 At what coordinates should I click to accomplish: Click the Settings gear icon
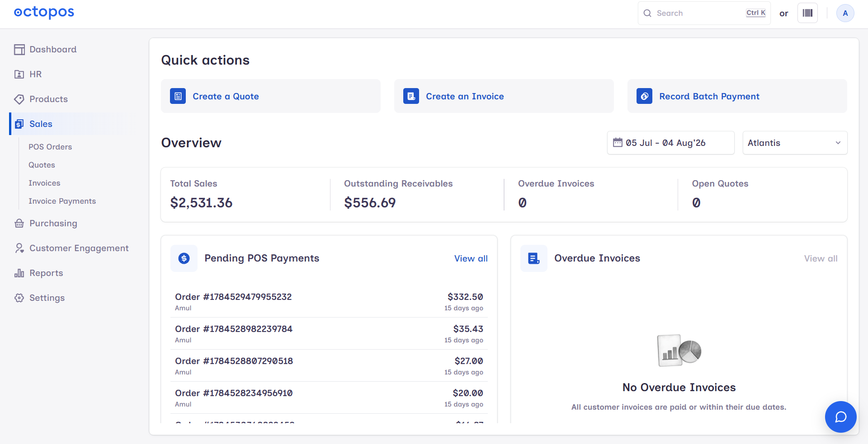pos(19,298)
